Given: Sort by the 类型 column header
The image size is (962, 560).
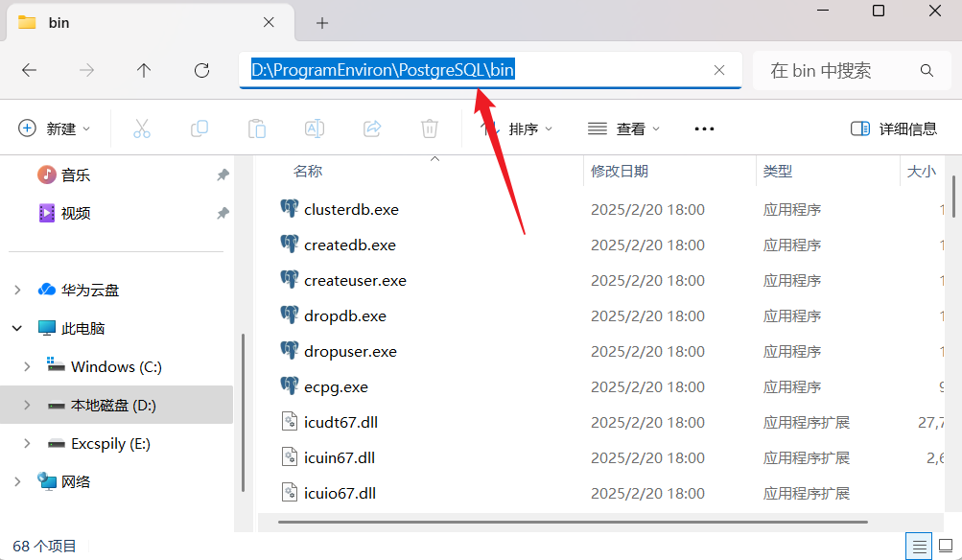Looking at the screenshot, I should (777, 171).
